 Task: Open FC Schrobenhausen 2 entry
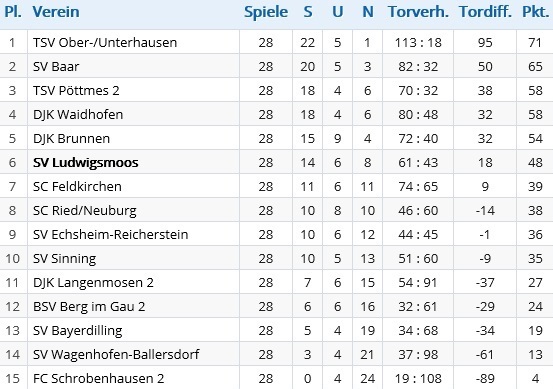point(98,378)
